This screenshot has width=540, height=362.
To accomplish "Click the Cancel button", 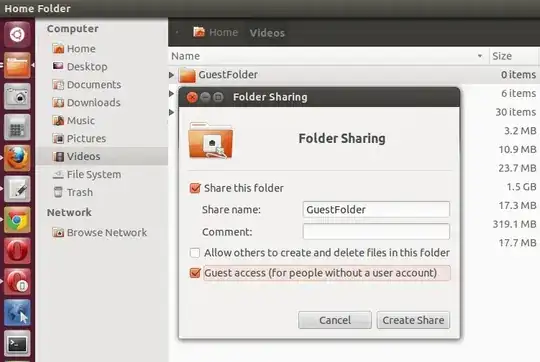I will (335, 320).
